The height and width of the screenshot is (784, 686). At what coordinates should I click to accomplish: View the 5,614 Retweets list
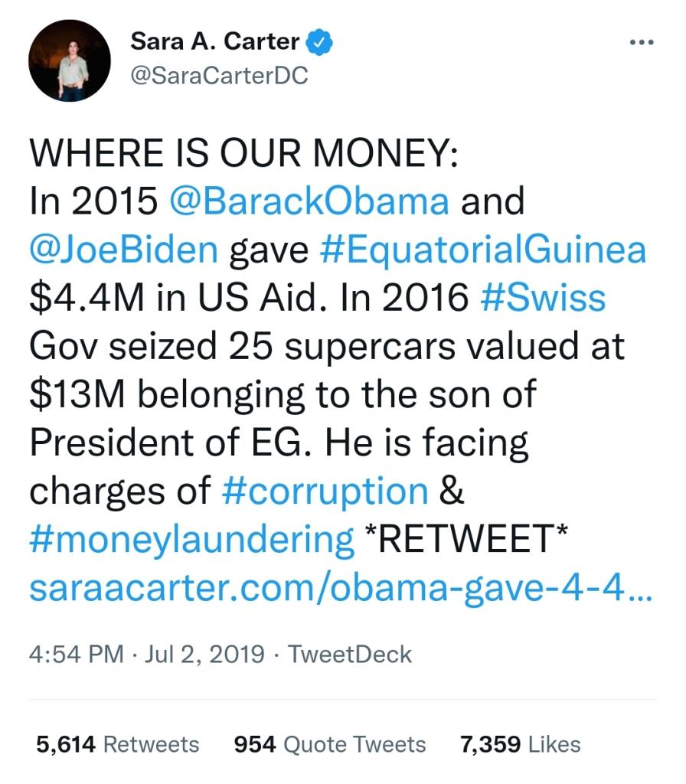coord(118,744)
